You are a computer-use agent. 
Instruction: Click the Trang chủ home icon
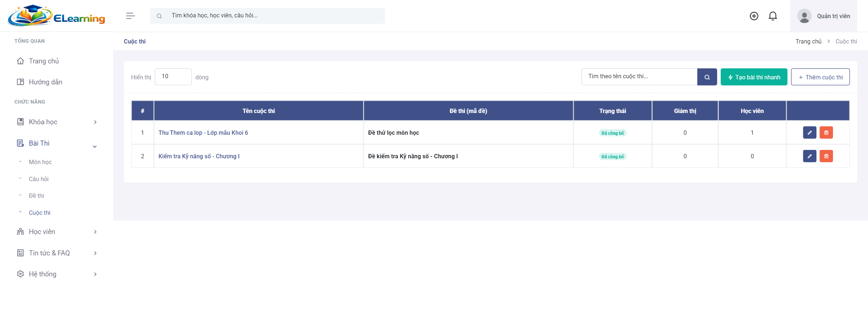click(x=21, y=61)
